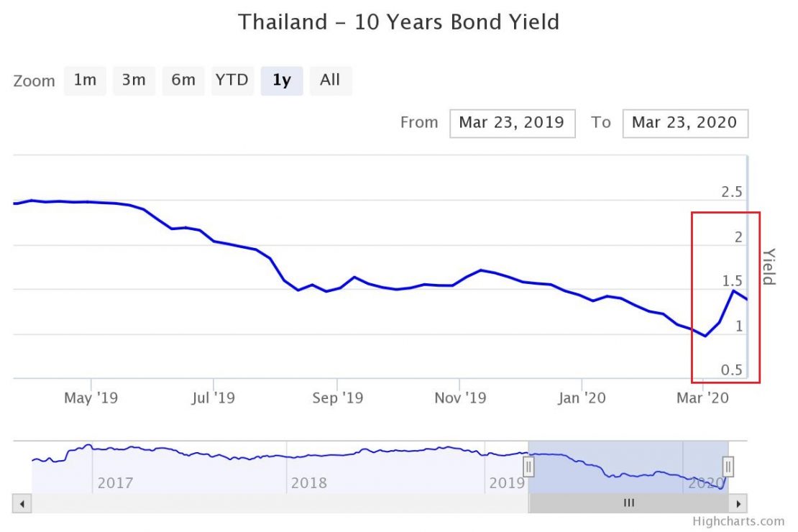
Task: Select the 3m zoom range button
Action: point(134,81)
